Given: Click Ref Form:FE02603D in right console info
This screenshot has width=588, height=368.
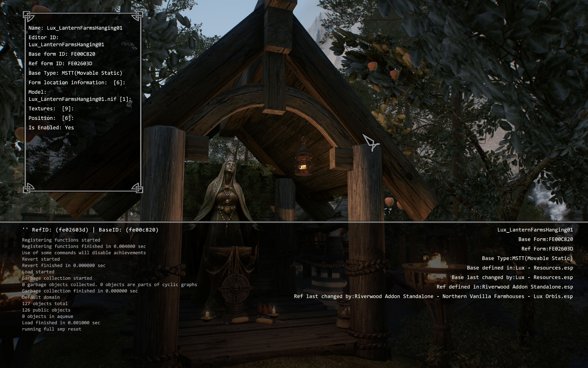Looking at the screenshot, I should [547, 249].
